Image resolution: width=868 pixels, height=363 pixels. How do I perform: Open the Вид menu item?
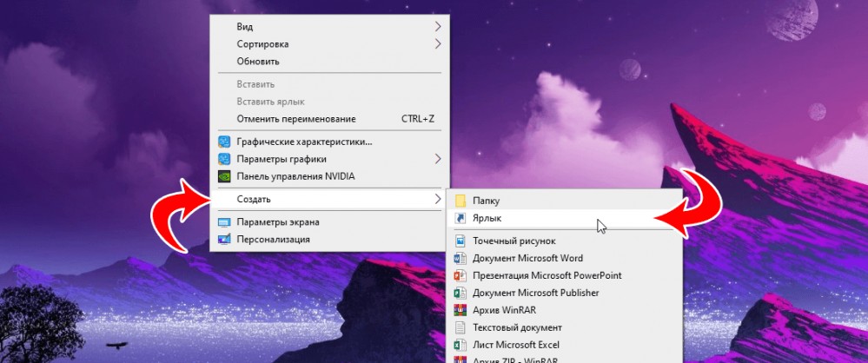[329, 27]
